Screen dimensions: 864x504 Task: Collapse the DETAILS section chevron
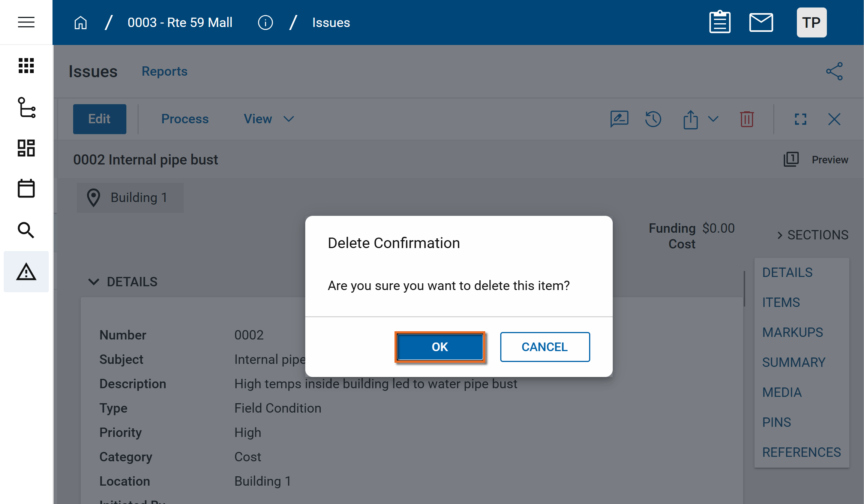click(93, 282)
